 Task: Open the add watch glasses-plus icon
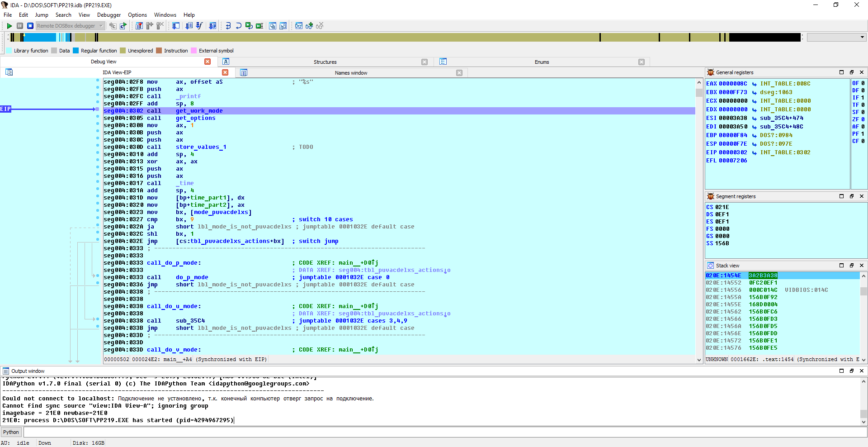309,26
